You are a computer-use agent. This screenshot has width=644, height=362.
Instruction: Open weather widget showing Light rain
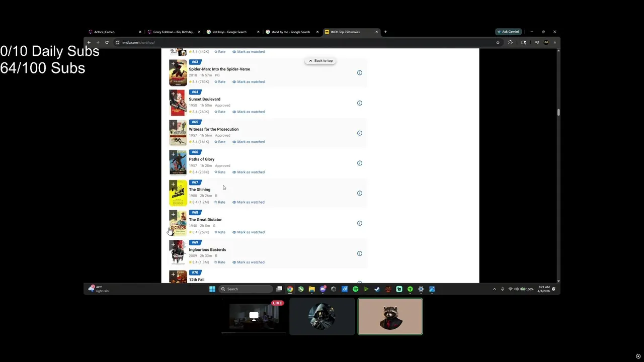99,289
